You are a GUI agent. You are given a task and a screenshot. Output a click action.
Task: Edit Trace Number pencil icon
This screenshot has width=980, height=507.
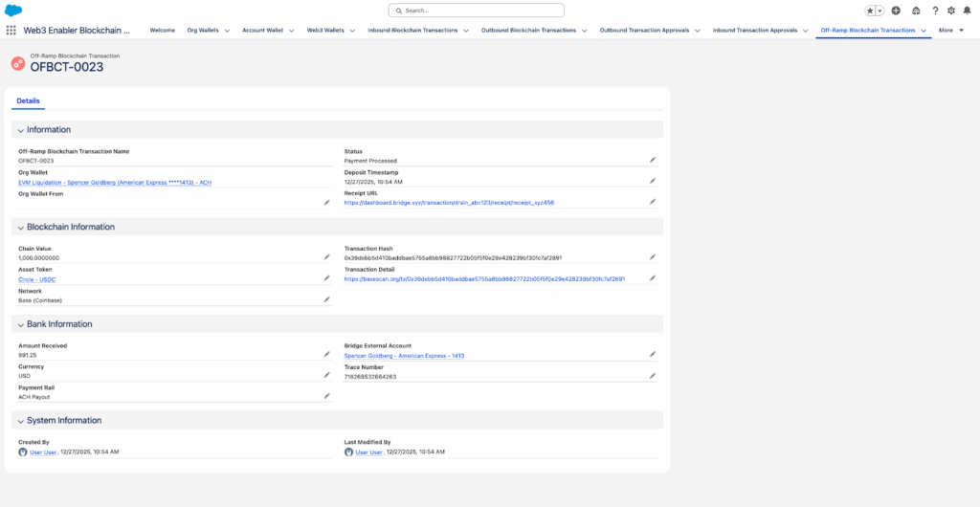pos(653,376)
